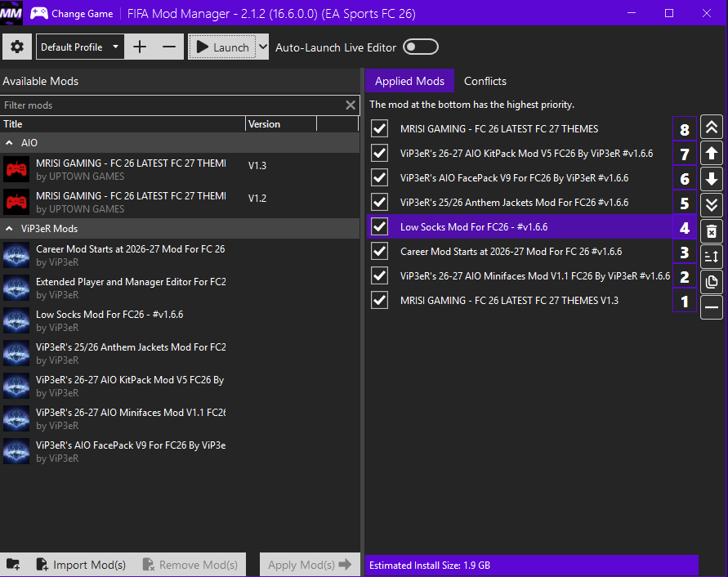Screen dimensions: 728x577
Task: Open the Default Profile dropdown
Action: 80,47
